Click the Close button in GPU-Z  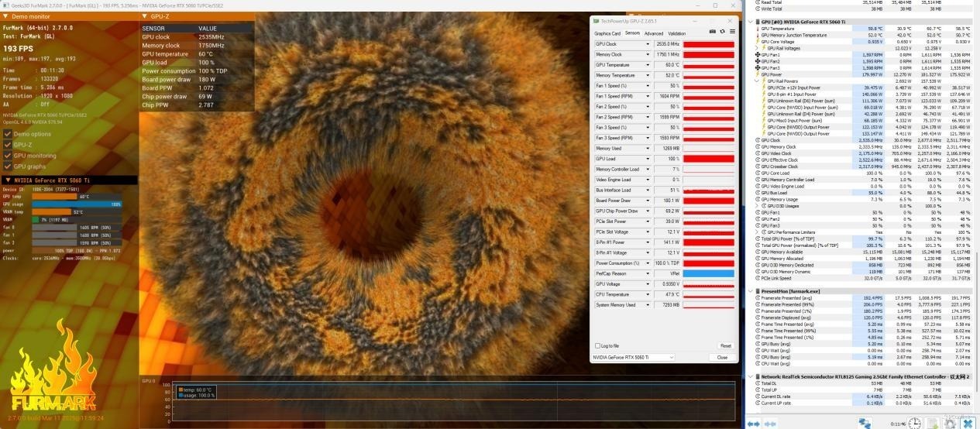(x=722, y=357)
